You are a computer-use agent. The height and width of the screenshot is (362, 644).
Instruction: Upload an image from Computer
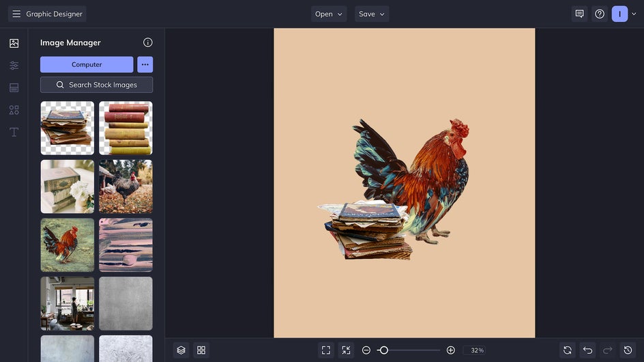[87, 65]
